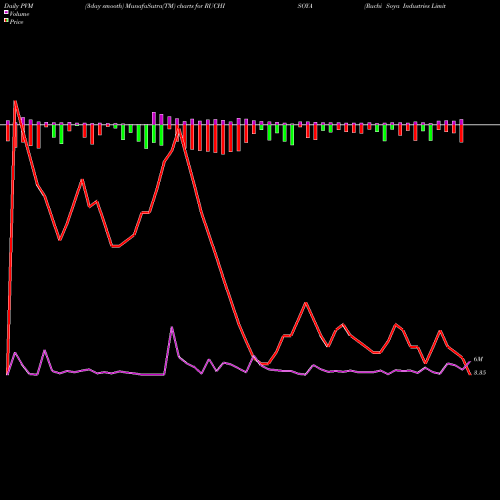500x500 pixels.
Task: Select the Price legend label
Action: pyautogui.click(x=16, y=22)
